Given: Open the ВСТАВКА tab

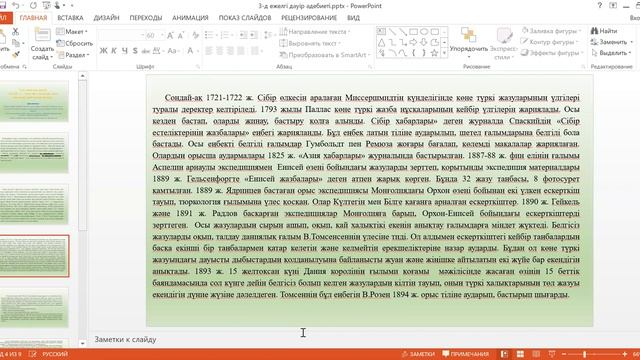Looking at the screenshot, I should click(70, 18).
